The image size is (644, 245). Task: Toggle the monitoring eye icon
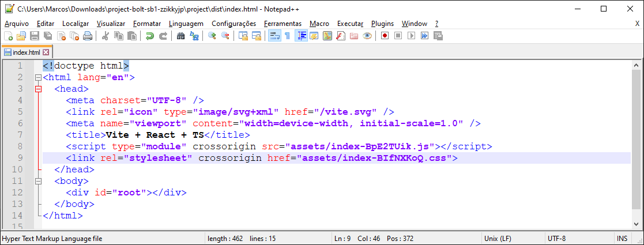[367, 36]
